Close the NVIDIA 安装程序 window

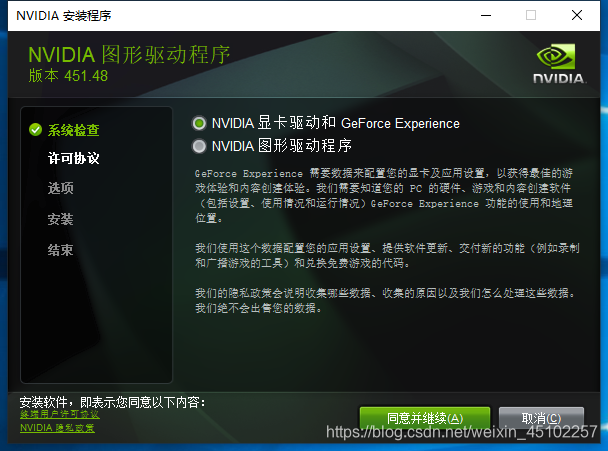click(x=577, y=16)
